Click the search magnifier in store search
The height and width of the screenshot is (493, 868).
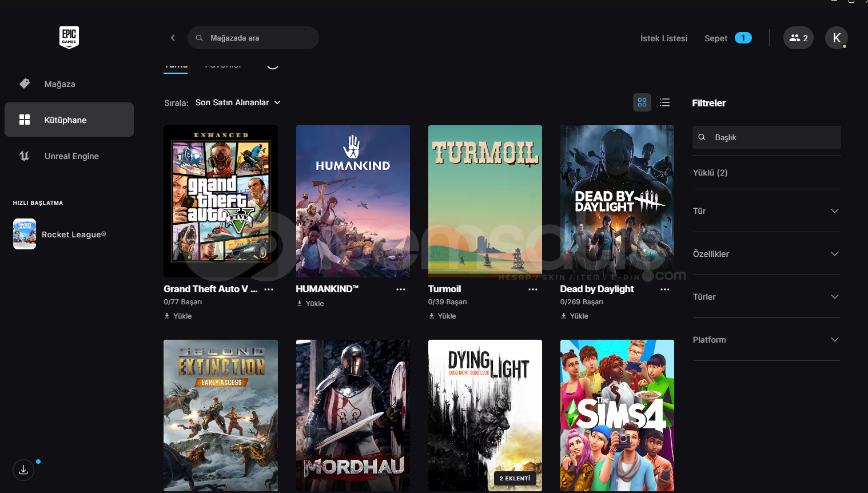199,38
